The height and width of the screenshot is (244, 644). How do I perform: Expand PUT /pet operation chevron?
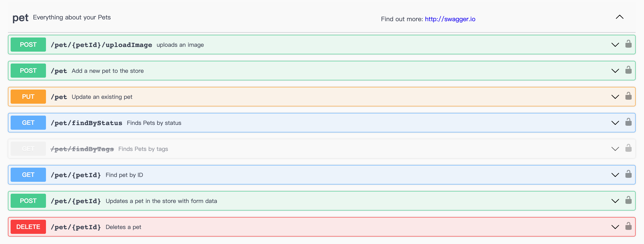(x=615, y=97)
